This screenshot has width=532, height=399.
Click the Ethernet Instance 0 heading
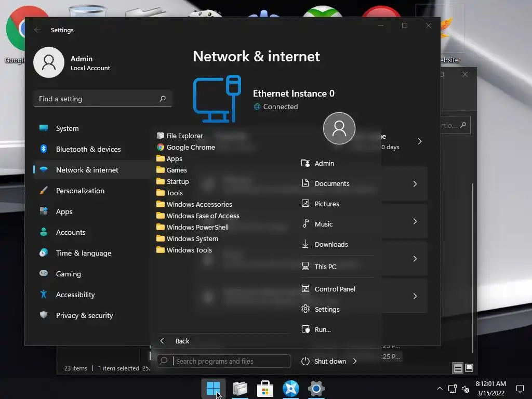click(x=294, y=94)
